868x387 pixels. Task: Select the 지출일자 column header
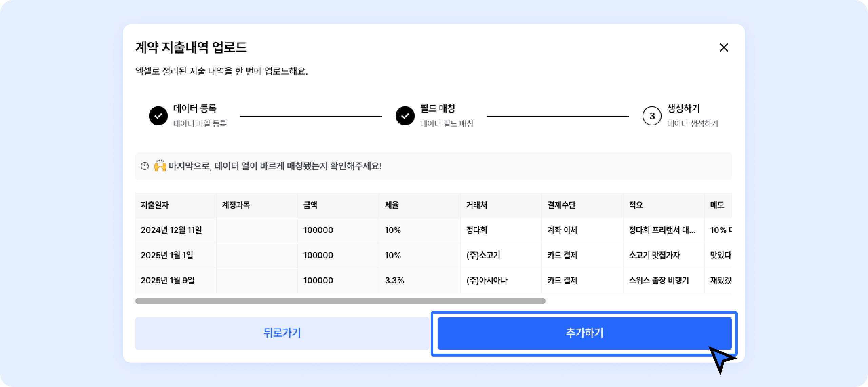pos(176,205)
